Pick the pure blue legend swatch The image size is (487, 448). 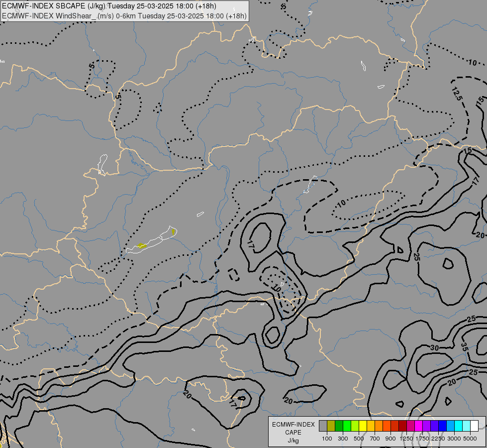(442, 426)
